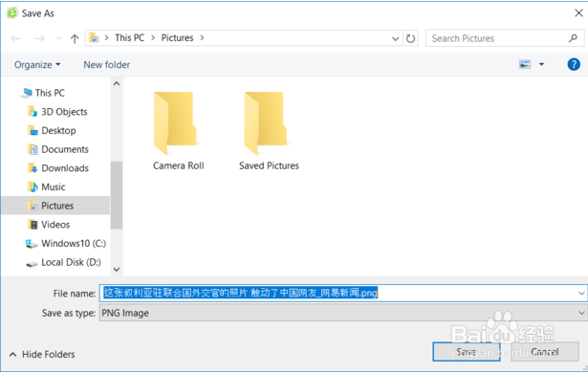The image size is (588, 373).
Task: Click the Search Pictures field
Action: (x=505, y=38)
